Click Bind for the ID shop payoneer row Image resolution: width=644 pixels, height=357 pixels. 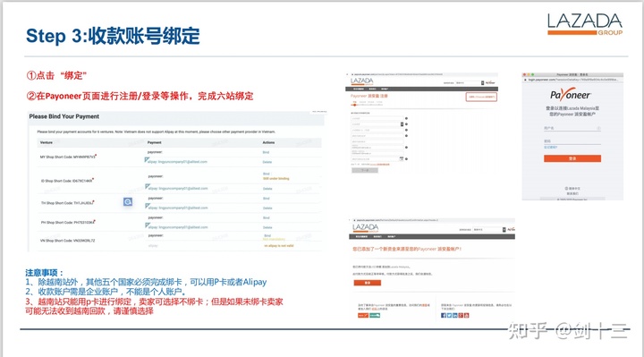(x=267, y=174)
